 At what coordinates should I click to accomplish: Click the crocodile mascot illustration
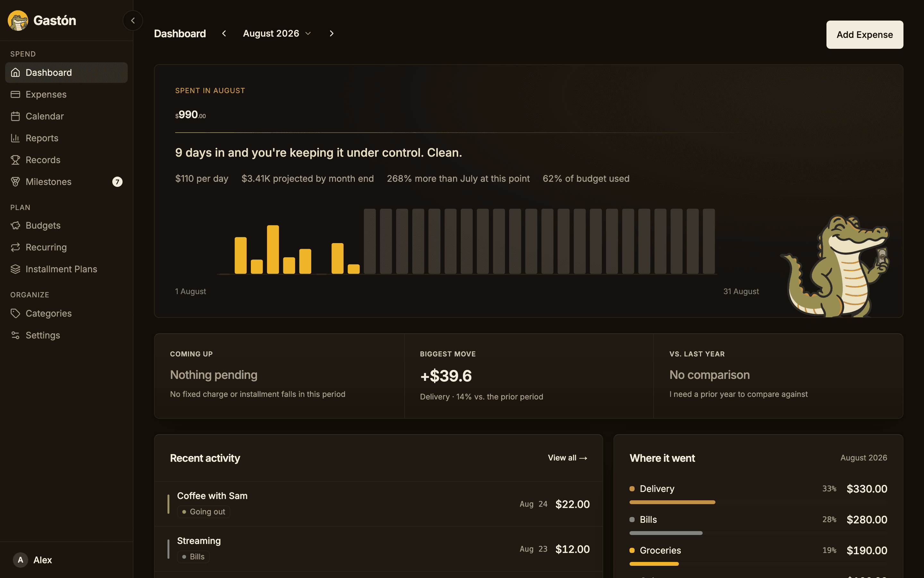coord(835,266)
